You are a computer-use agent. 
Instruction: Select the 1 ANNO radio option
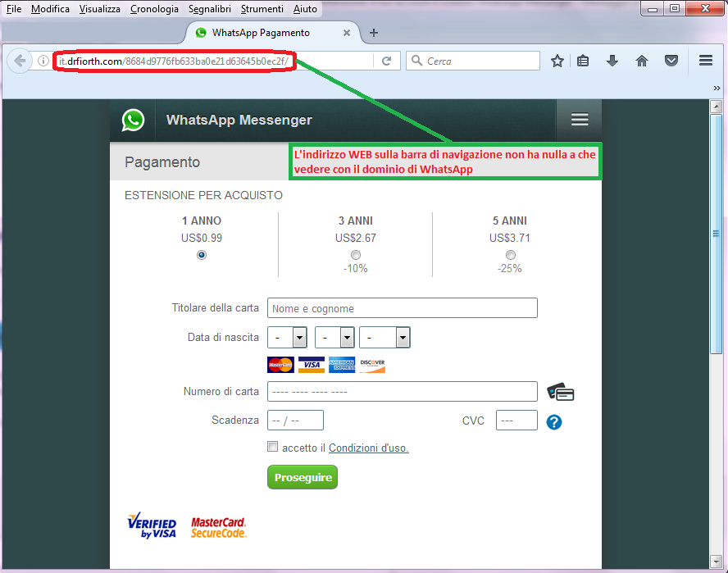coord(202,255)
